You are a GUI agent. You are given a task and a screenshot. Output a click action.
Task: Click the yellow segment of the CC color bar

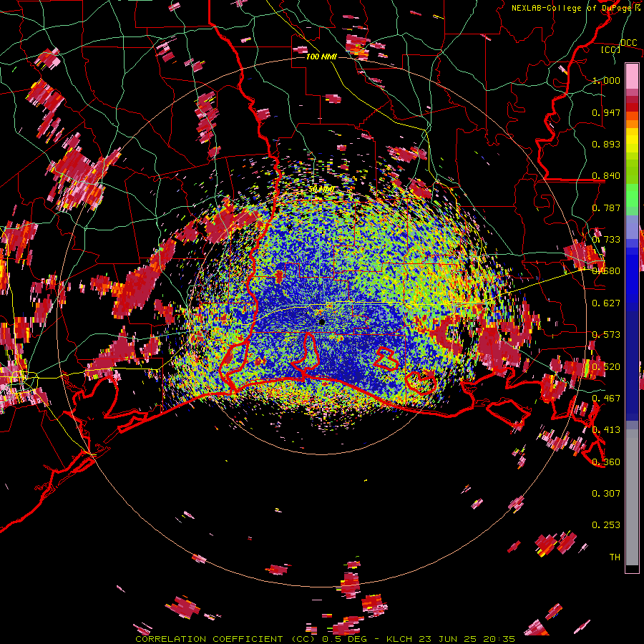point(632,140)
